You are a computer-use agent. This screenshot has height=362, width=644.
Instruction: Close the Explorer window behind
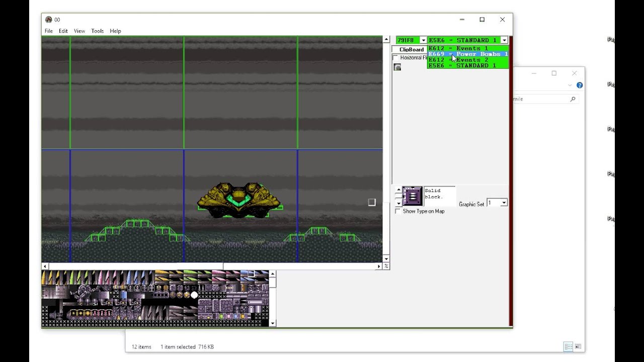tap(574, 73)
